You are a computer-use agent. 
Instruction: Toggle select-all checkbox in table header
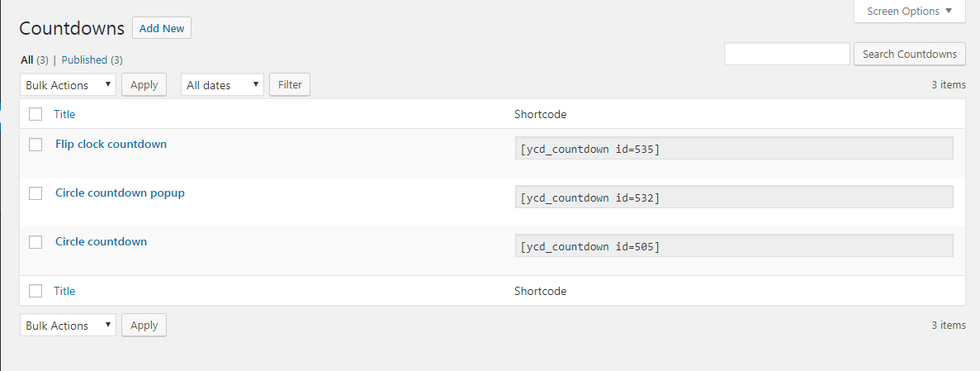pyautogui.click(x=36, y=114)
